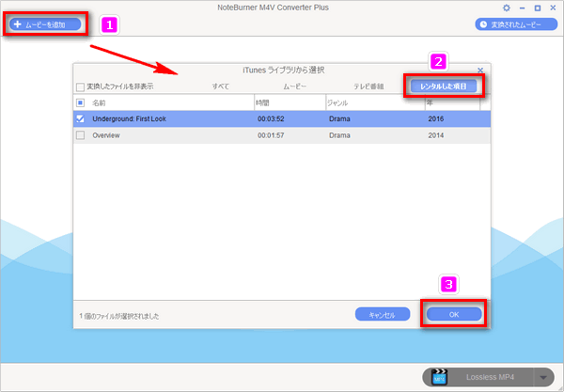The image size is (564, 392).
Task: Open the settings gear icon
Action: pyautogui.click(x=507, y=8)
